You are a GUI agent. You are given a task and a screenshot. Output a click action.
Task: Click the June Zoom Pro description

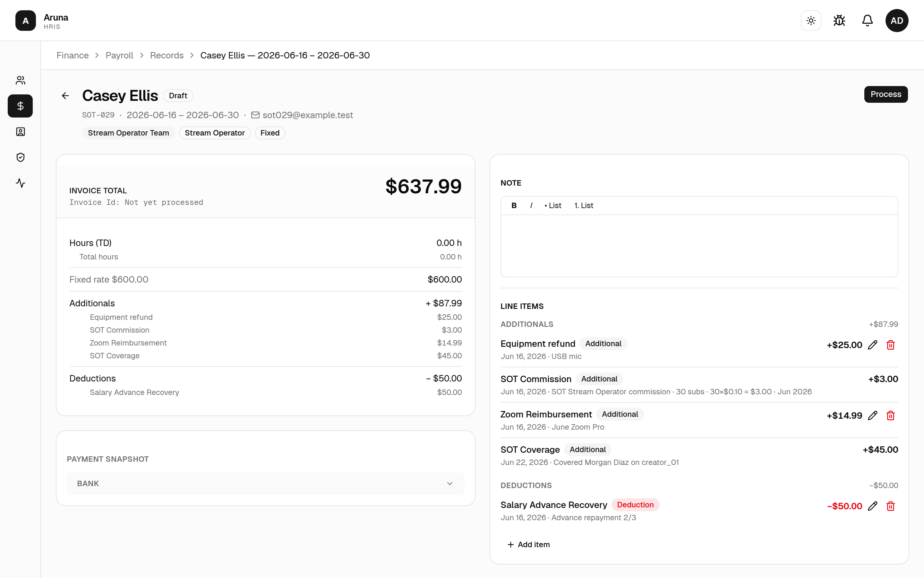(578, 427)
